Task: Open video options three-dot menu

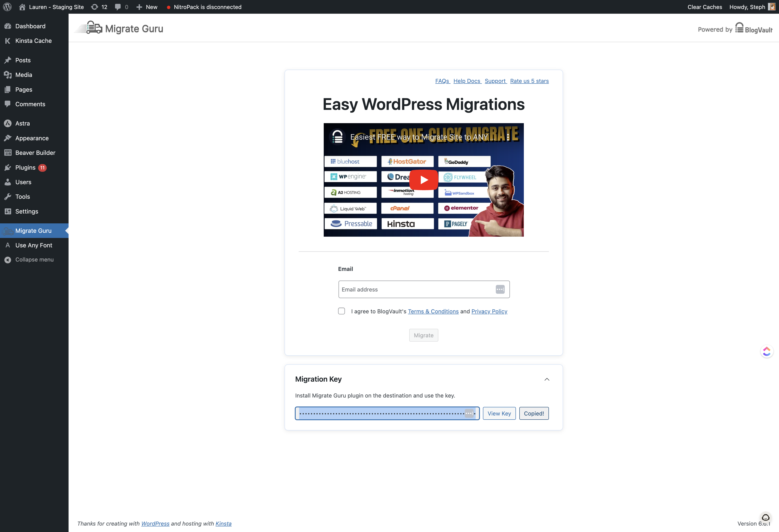Action: pos(508,137)
